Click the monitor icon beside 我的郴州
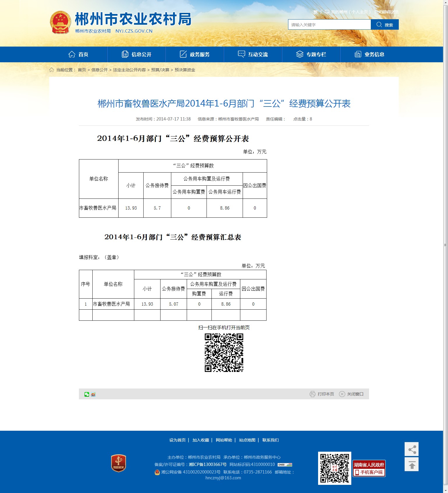The width and height of the screenshot is (448, 493). pyautogui.click(x=327, y=12)
